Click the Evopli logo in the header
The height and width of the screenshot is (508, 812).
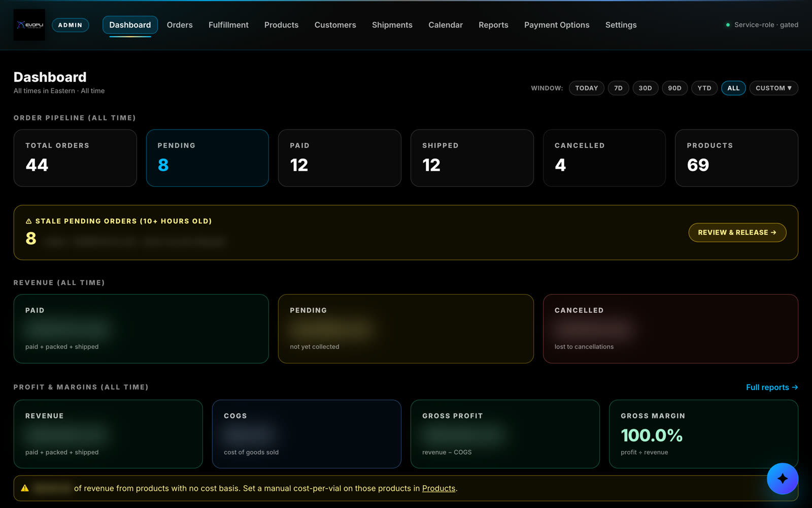point(29,25)
